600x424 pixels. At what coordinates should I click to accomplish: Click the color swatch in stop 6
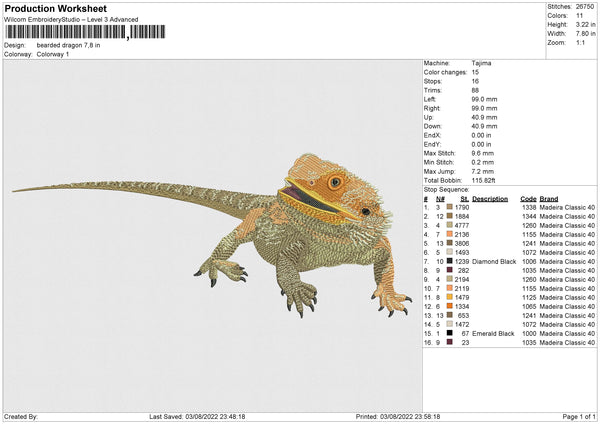click(x=449, y=252)
